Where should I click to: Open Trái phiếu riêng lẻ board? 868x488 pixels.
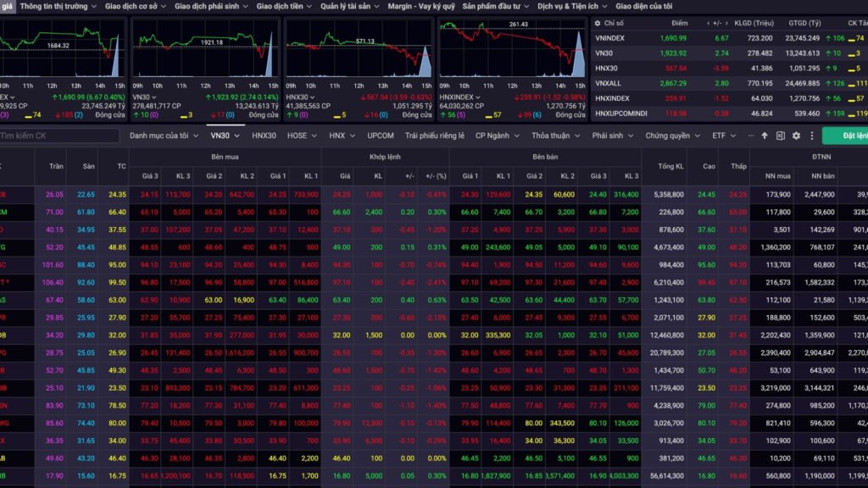434,136
